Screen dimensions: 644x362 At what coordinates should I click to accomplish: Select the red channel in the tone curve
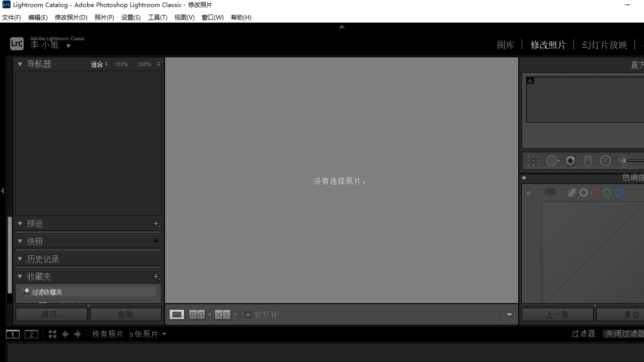coord(595,192)
